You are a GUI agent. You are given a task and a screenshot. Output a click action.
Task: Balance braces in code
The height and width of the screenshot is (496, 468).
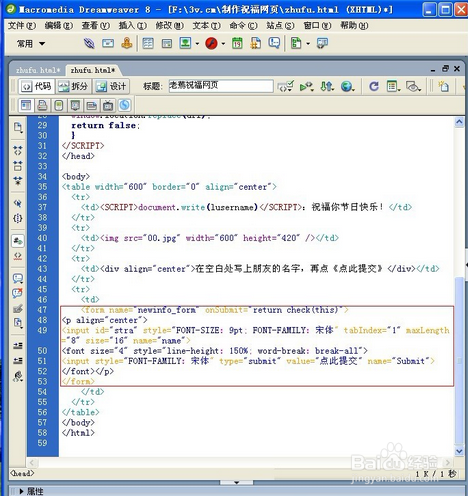(x=18, y=218)
